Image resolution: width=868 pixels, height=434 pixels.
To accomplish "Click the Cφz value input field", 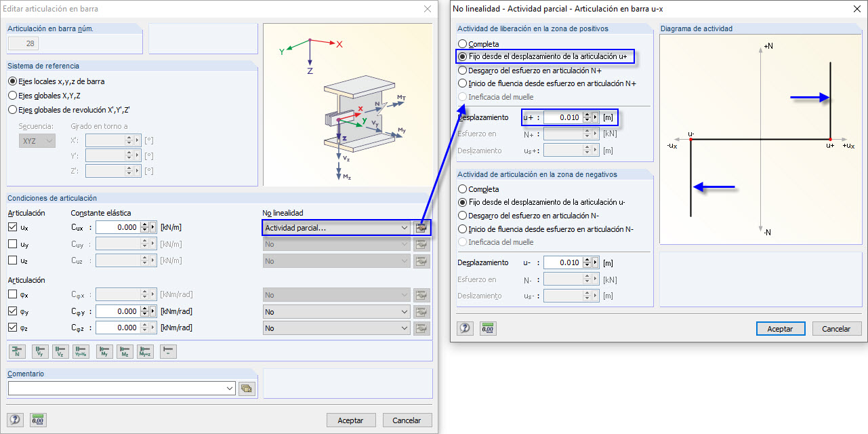I will (118, 328).
